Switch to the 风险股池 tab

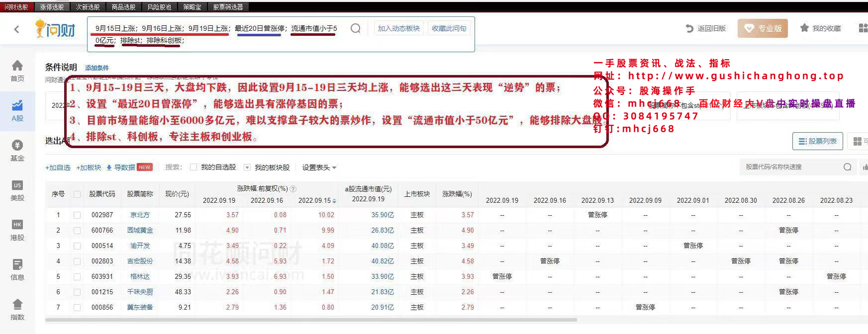(x=160, y=7)
